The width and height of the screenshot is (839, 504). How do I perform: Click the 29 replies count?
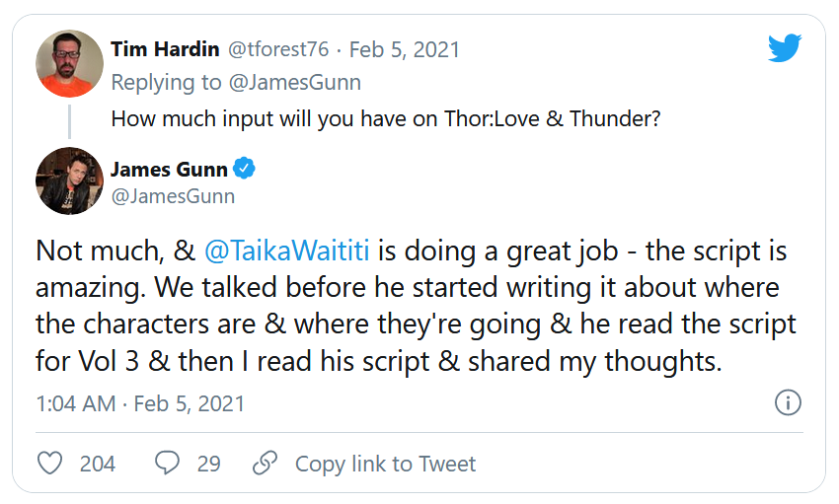208,464
